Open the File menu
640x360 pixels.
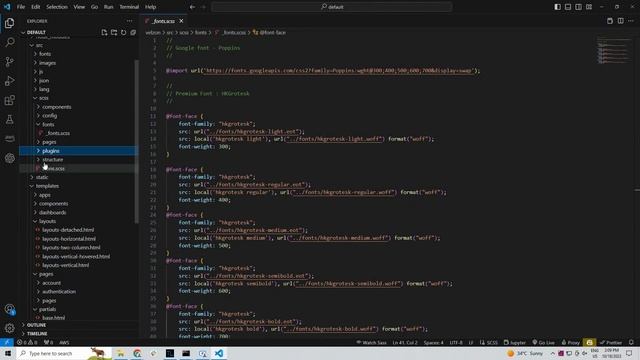click(x=21, y=7)
